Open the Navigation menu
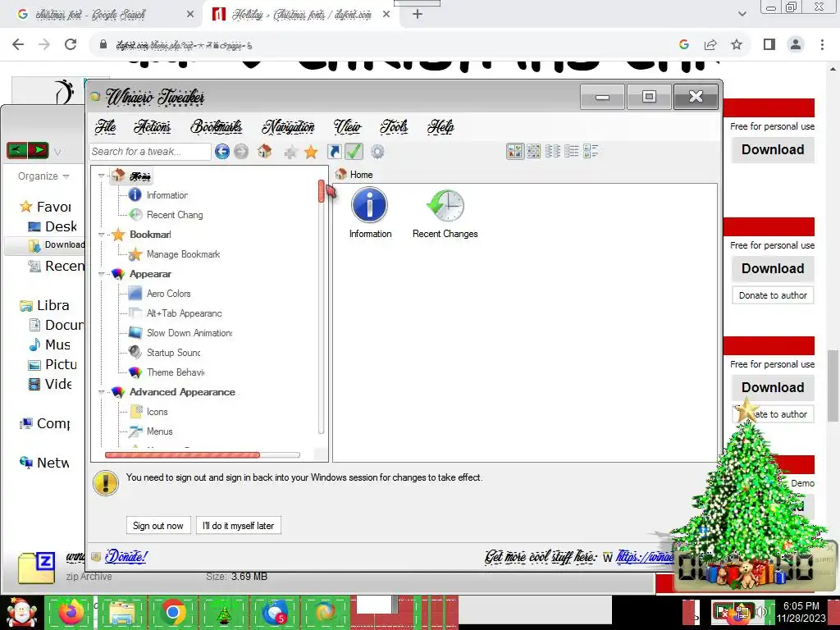This screenshot has width=840, height=630. pyautogui.click(x=288, y=127)
